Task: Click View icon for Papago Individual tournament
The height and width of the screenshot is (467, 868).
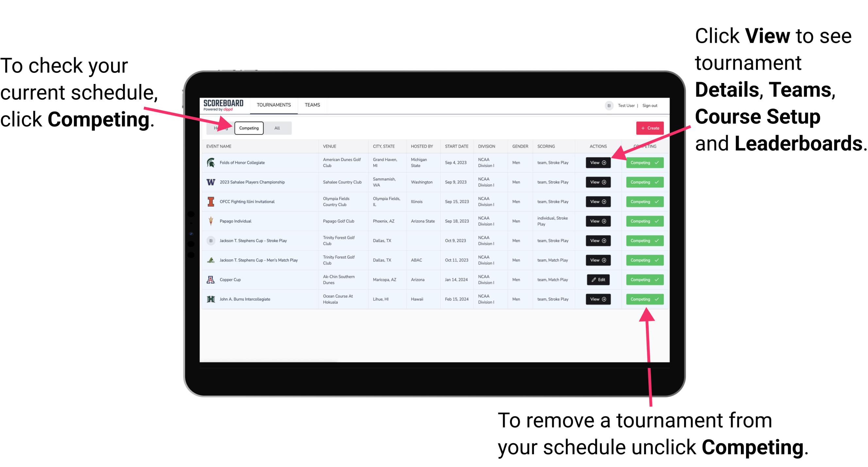Action: click(598, 221)
